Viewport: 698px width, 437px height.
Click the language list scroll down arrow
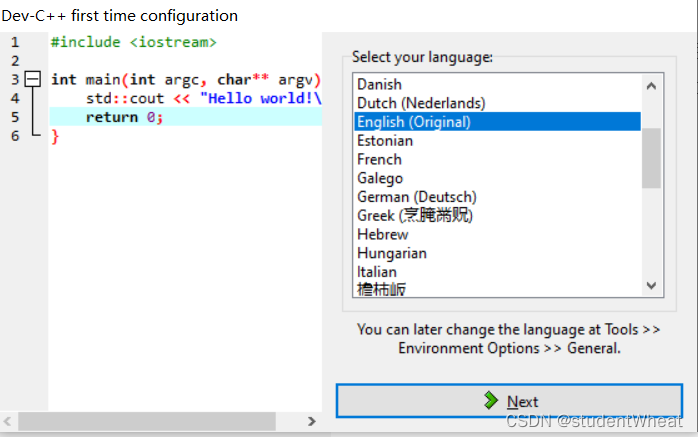[x=651, y=285]
